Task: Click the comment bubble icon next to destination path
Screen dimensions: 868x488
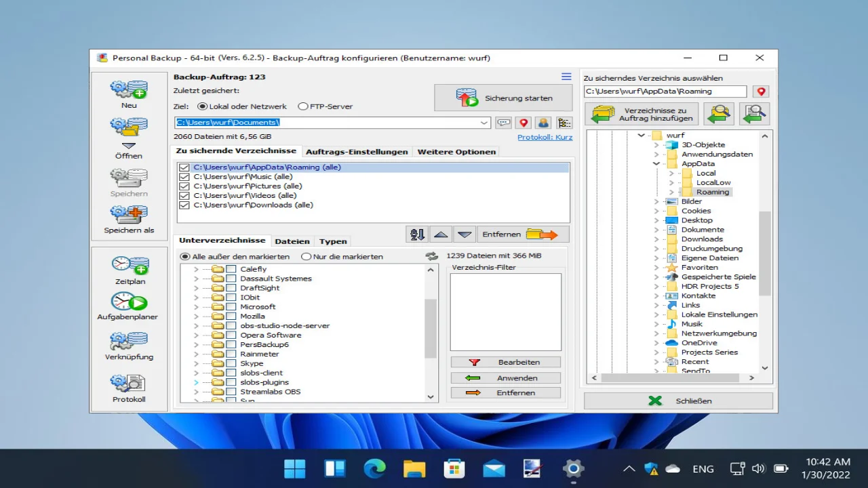Action: (504, 123)
